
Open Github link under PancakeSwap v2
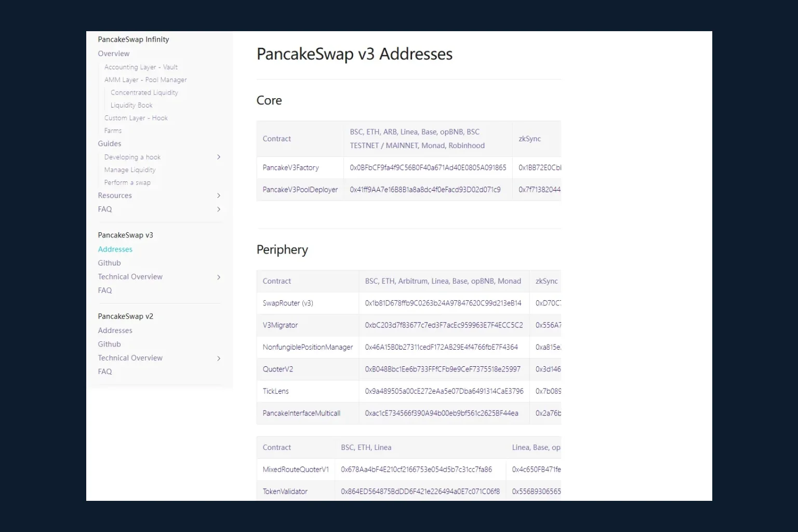[110, 344]
